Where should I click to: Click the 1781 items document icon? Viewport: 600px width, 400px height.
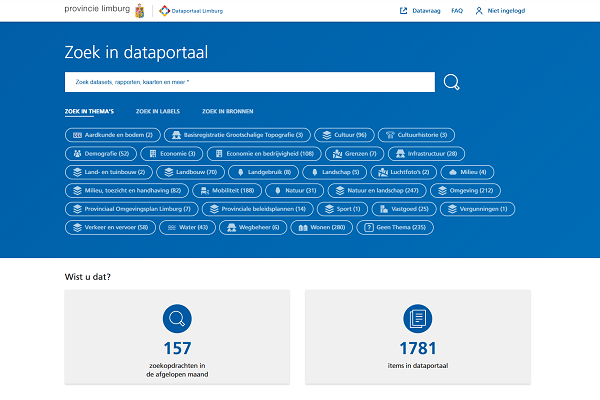pos(417,319)
